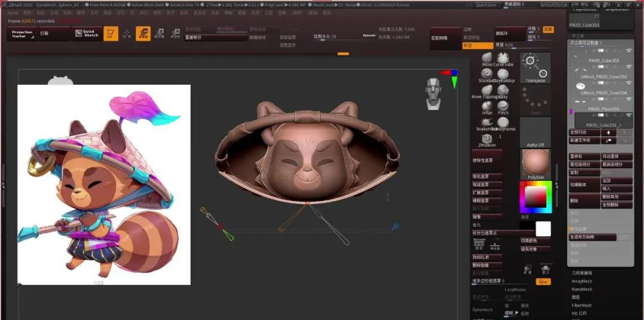Screen dimensions: 644x320
Task: Click the Scale transform icon
Action: [159, 33]
